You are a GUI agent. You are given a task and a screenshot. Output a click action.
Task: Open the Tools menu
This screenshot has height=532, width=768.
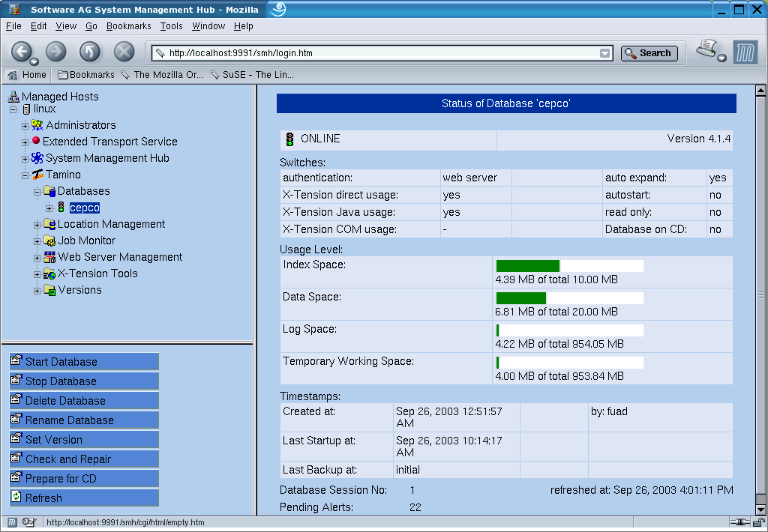pyautogui.click(x=172, y=26)
